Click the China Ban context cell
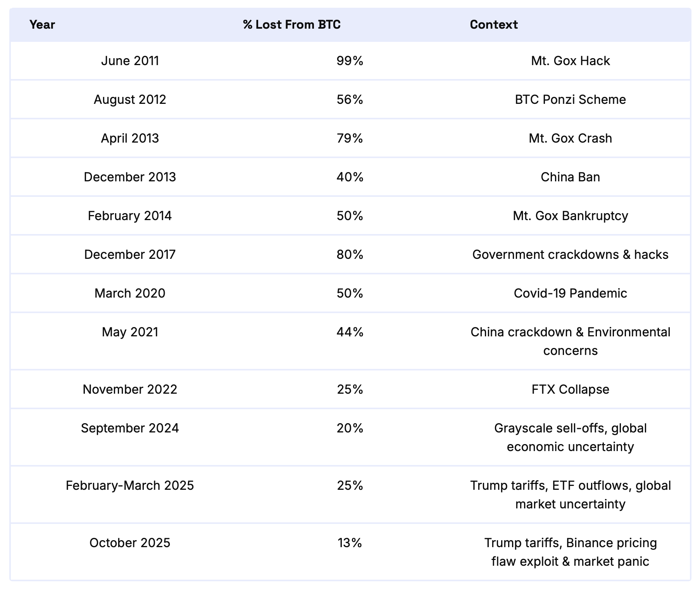Viewport: 700px width, 589px height. point(570,177)
